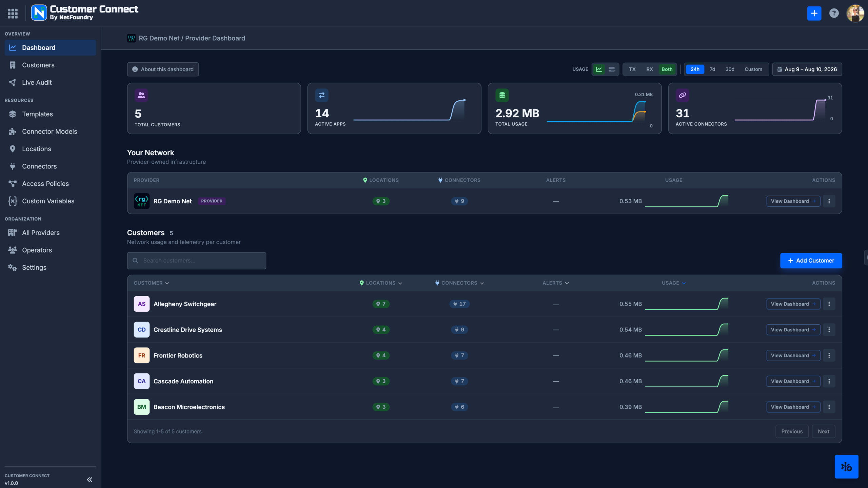Sort customers table by Connectors
The image size is (868, 488).
click(459, 283)
